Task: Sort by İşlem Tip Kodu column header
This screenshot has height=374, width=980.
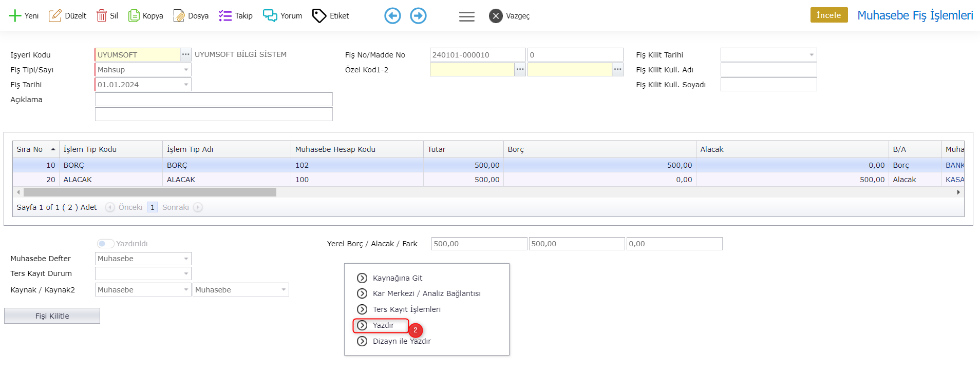Action: pyautogui.click(x=111, y=149)
